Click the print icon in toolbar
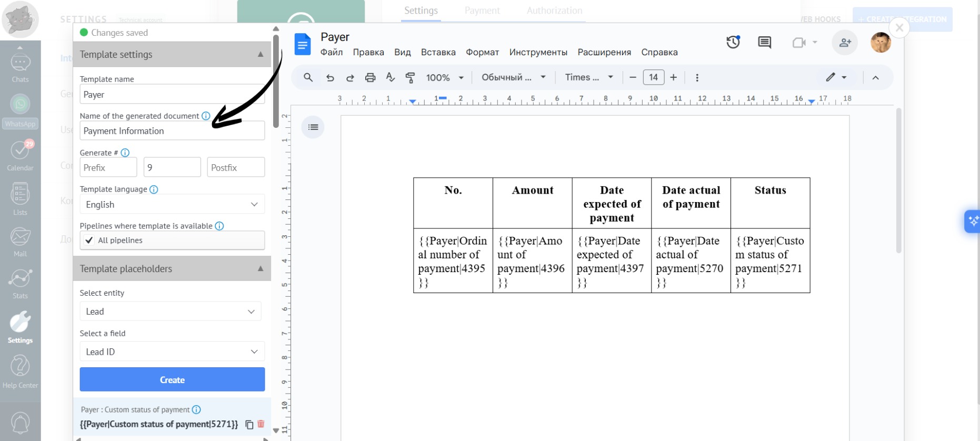The image size is (980, 441). (370, 78)
